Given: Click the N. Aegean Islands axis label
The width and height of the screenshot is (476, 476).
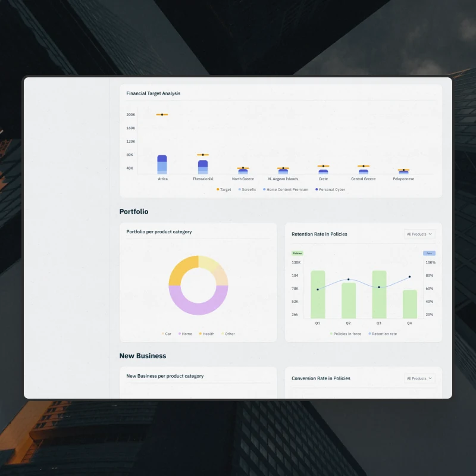Looking at the screenshot, I should coord(283,179).
